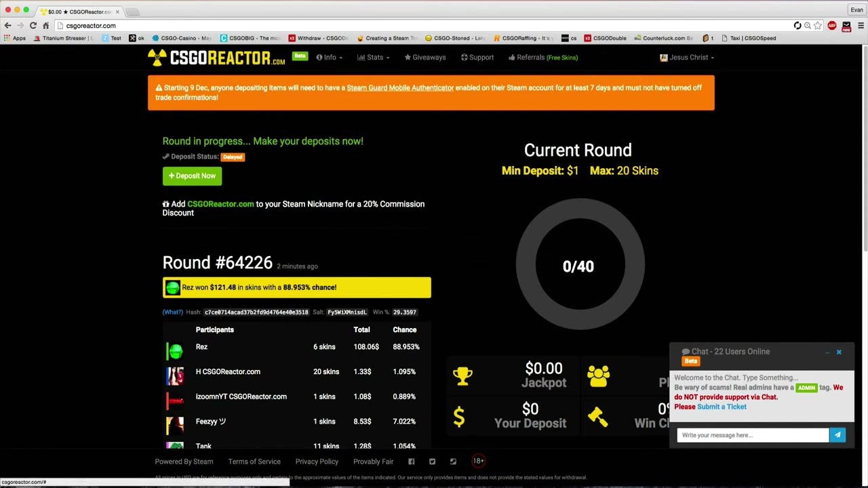Open the CSGO-Casino bookmark
This screenshot has width=868, height=488.
181,38
